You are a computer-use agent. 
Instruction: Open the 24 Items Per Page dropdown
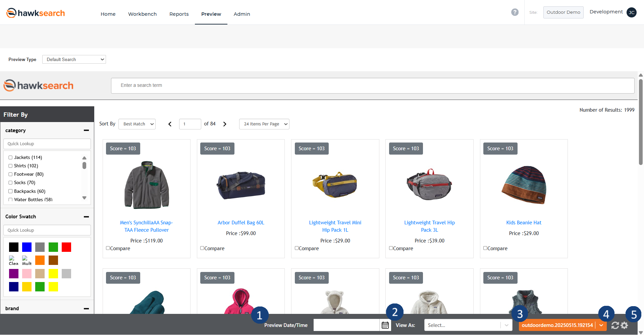(x=264, y=124)
